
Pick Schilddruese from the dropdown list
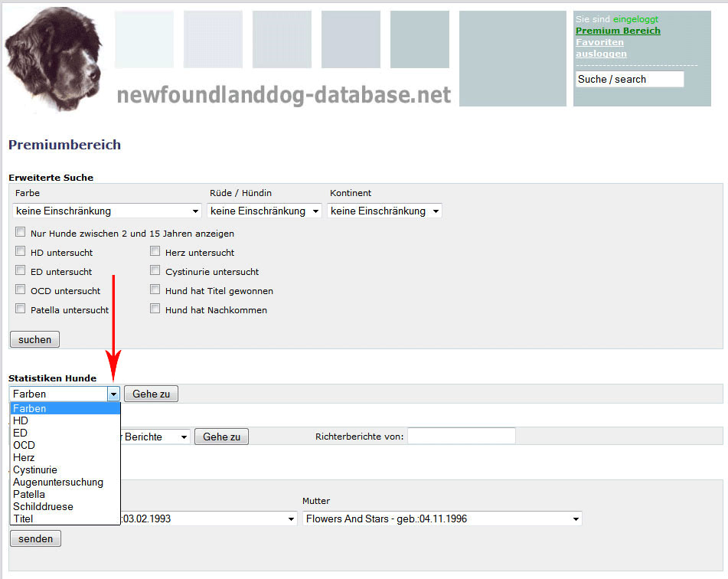coord(44,506)
